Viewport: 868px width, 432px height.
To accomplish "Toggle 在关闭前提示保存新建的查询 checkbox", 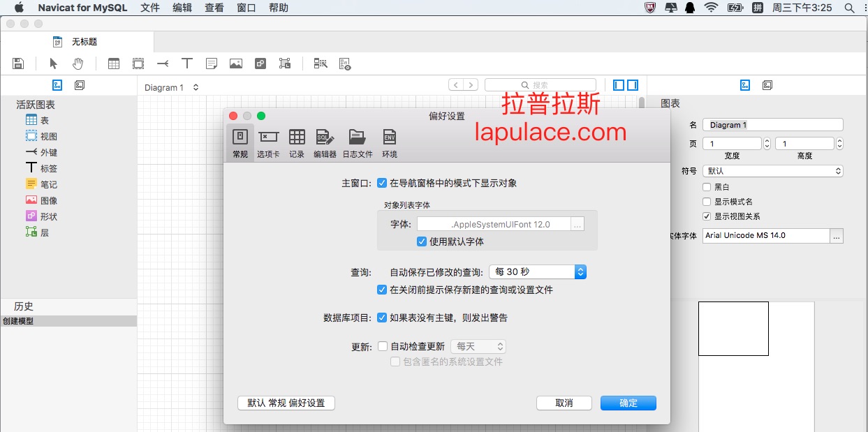I will 382,290.
